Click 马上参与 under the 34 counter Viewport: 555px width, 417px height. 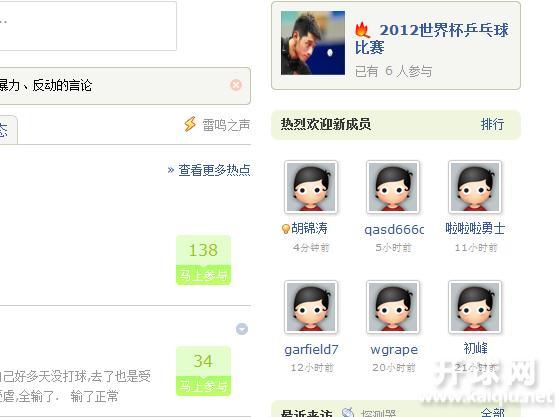click(203, 386)
